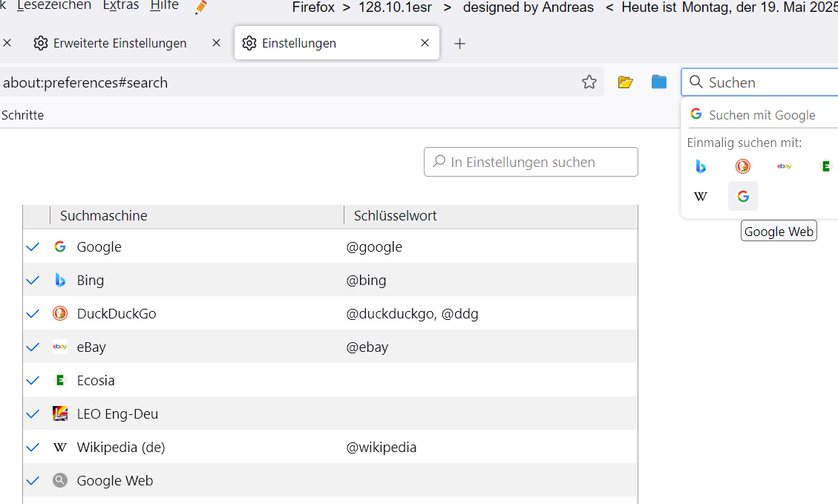Select the Einstellungen tab

point(337,43)
